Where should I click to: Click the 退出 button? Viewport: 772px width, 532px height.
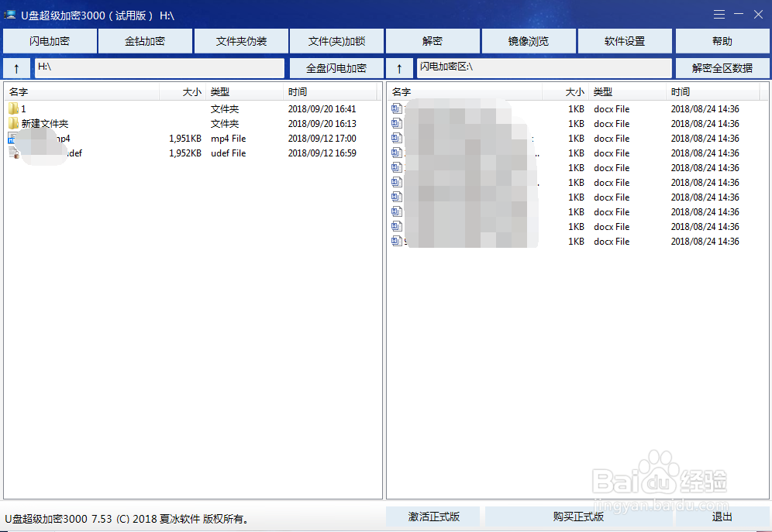point(722,517)
